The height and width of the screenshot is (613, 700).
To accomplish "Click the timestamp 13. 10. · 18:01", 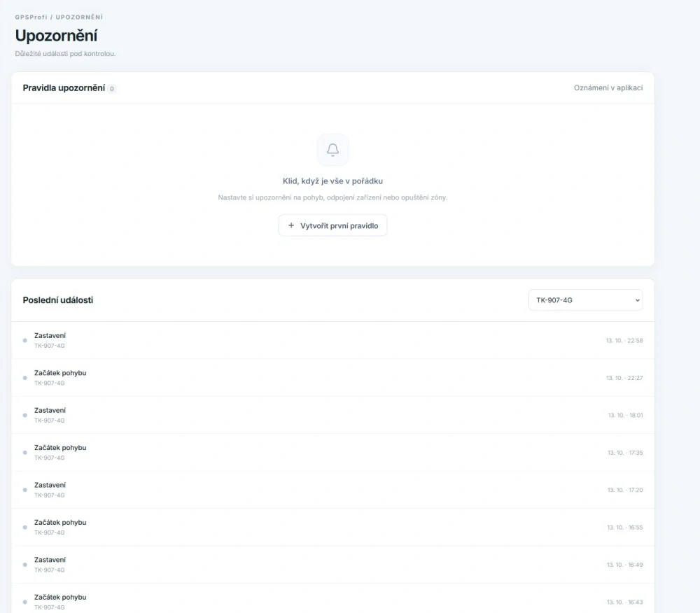I will click(x=625, y=416).
